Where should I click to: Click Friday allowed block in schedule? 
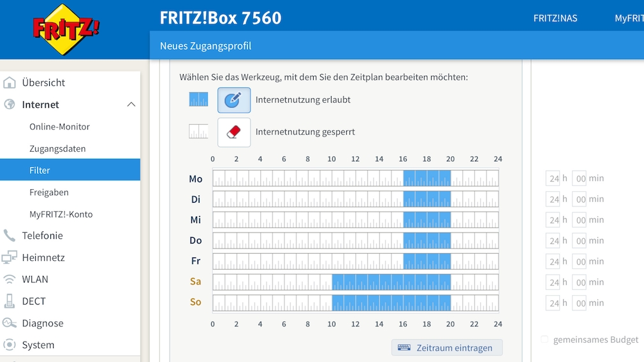click(x=427, y=261)
